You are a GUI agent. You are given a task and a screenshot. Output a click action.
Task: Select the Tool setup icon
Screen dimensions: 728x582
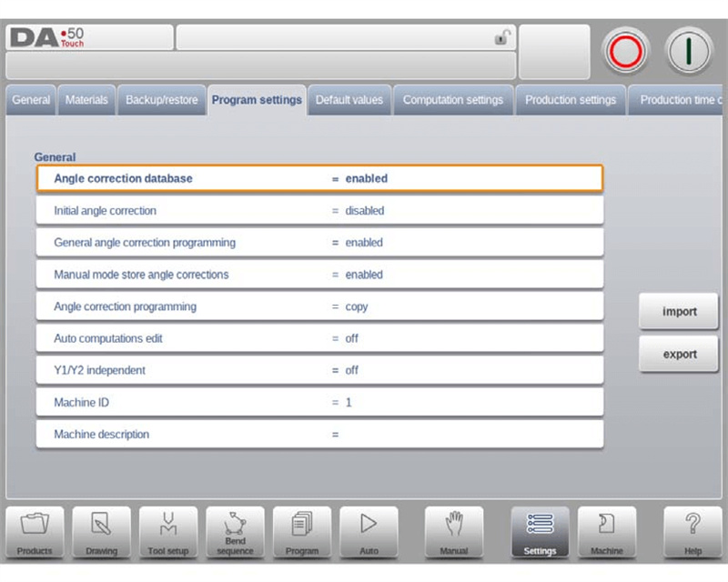[168, 532]
